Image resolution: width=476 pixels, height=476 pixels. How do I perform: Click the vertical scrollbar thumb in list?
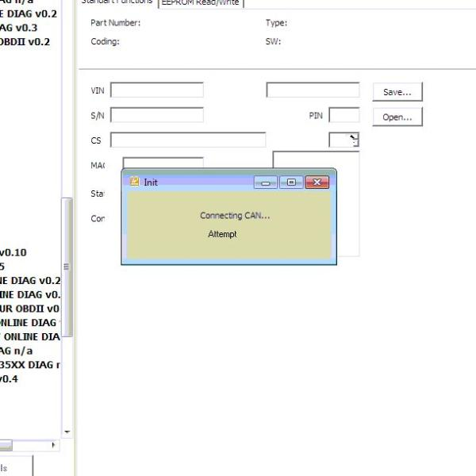coord(67,266)
